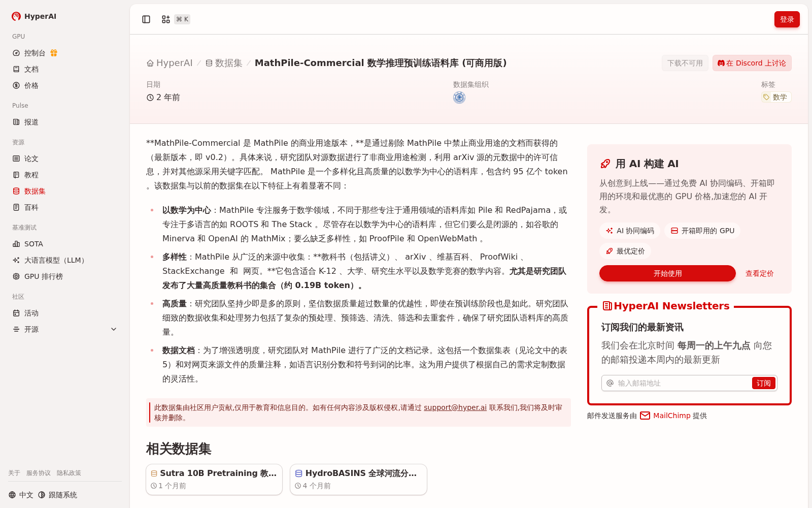Click the HyperAI logo icon
This screenshot has height=508, width=812.
pos(16,16)
